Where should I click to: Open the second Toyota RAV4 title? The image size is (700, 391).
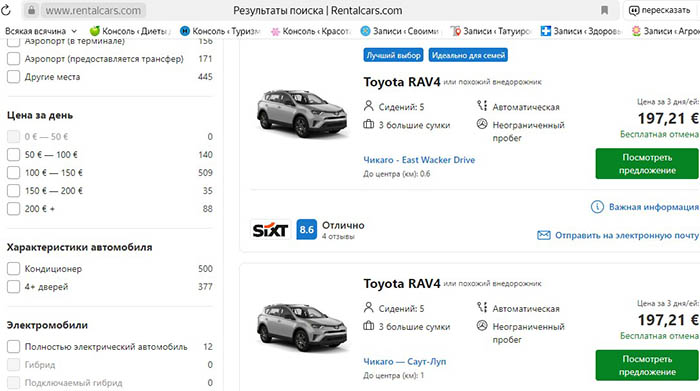pos(401,284)
